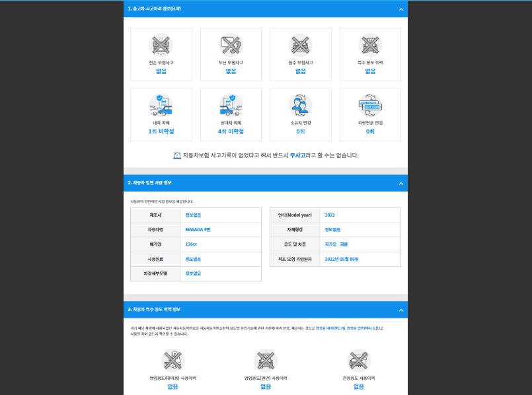532x395 pixels.
Task: Click the '126cc' displacement value
Action: coord(191,244)
